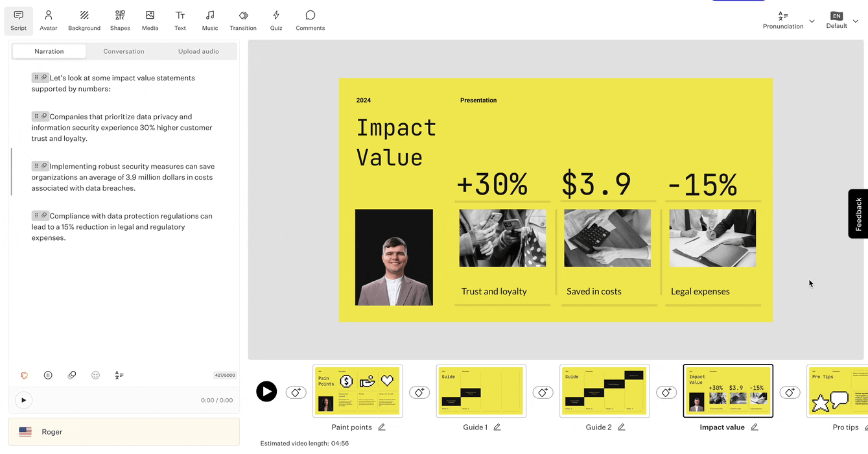Play the video from the timeline

pyautogui.click(x=266, y=392)
